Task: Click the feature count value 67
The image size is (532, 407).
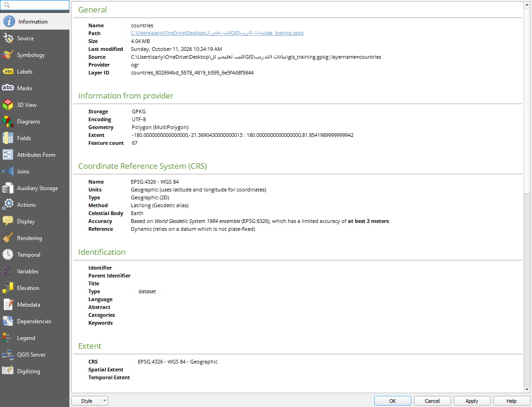Action: click(135, 143)
